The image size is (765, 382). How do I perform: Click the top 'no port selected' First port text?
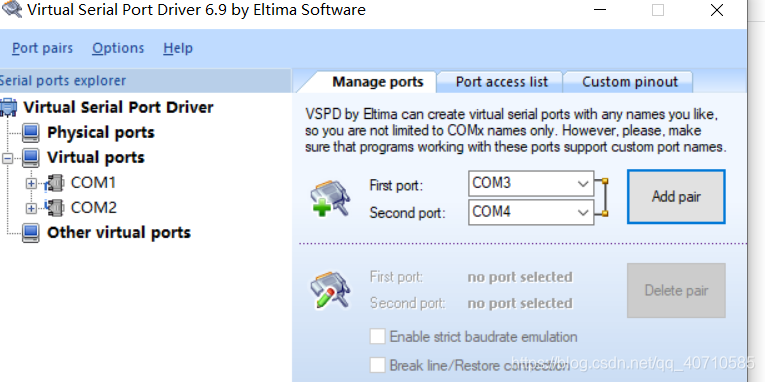point(520,277)
